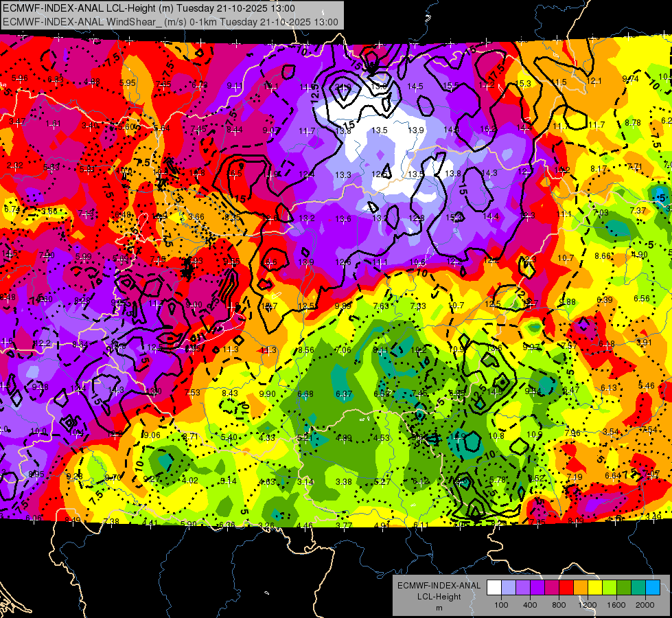Click the wind shear value 5.90
Viewport: 672px width, 618px height.
click(x=189, y=524)
